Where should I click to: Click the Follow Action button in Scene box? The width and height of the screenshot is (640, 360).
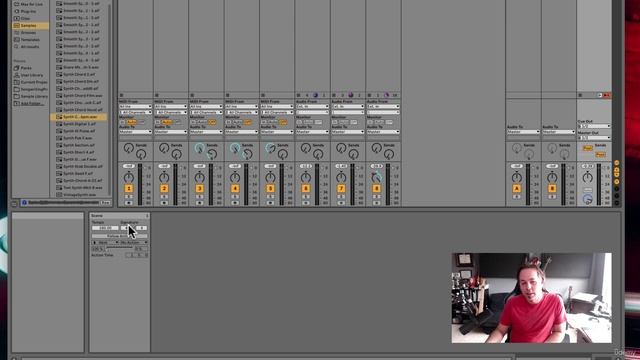119,236
